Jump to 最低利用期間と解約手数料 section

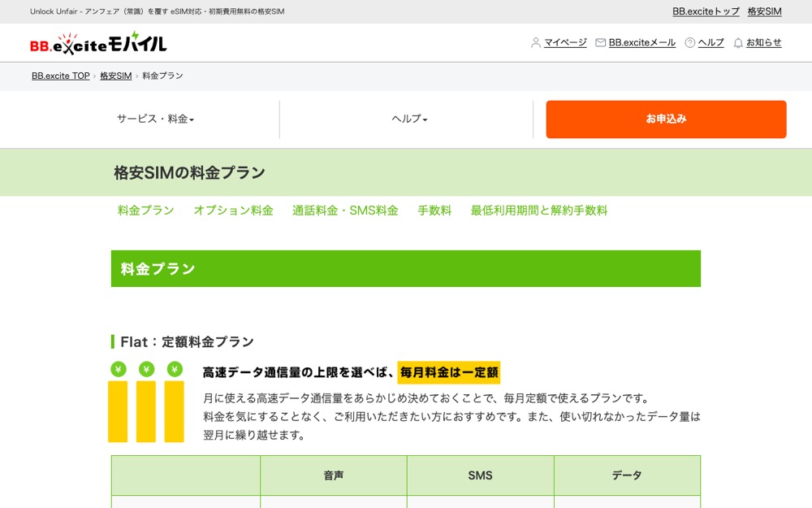pos(538,211)
